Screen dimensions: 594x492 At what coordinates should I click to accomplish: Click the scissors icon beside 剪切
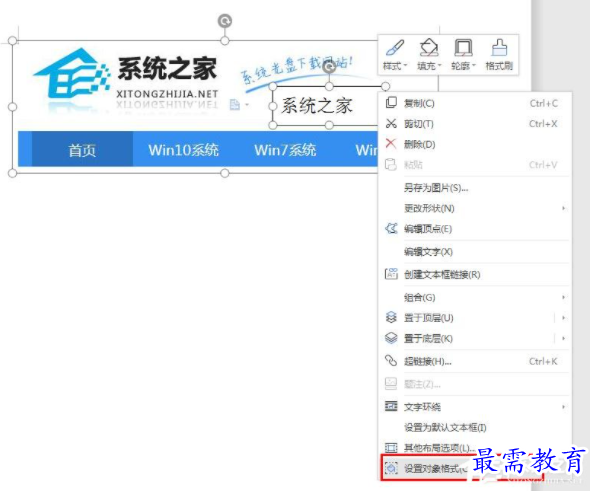coord(391,123)
